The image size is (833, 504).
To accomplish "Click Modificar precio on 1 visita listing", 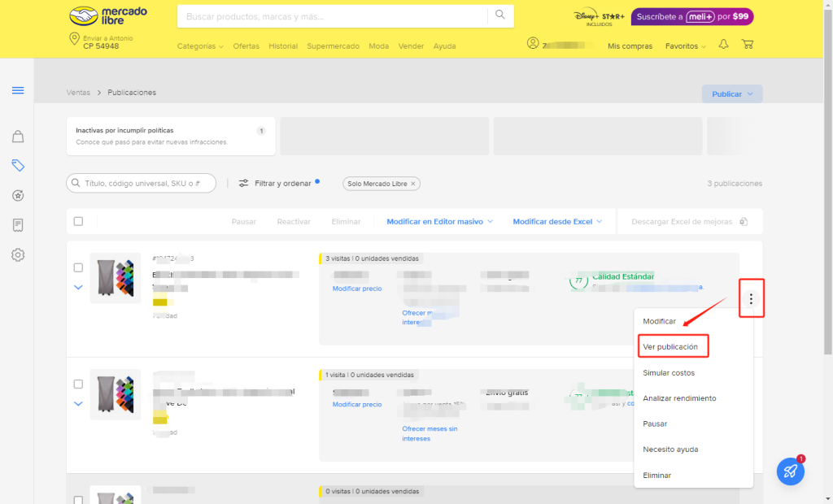I will pos(357,404).
